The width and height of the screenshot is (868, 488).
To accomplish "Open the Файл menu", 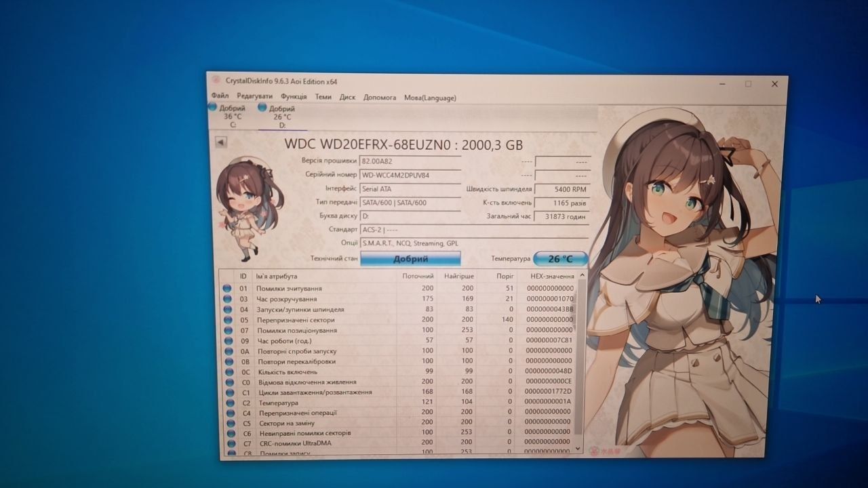I will point(220,96).
